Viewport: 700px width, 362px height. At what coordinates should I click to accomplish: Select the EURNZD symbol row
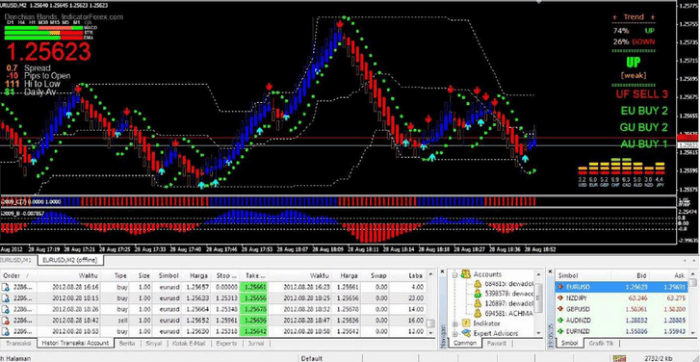(621, 331)
